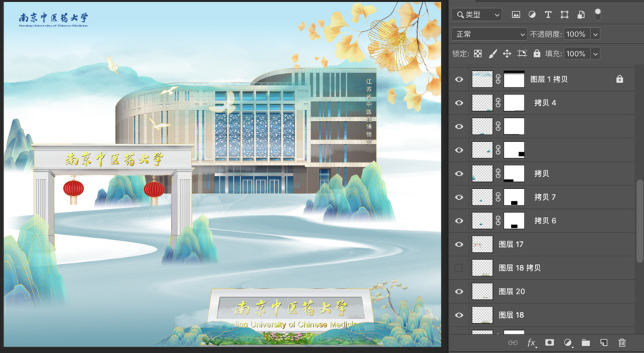Select layer thumbnail of 图层 17

click(482, 244)
